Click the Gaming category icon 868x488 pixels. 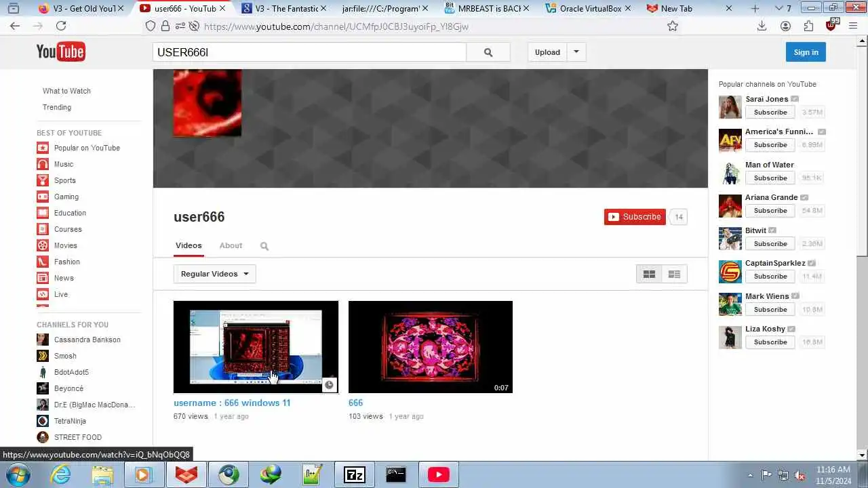coord(43,197)
